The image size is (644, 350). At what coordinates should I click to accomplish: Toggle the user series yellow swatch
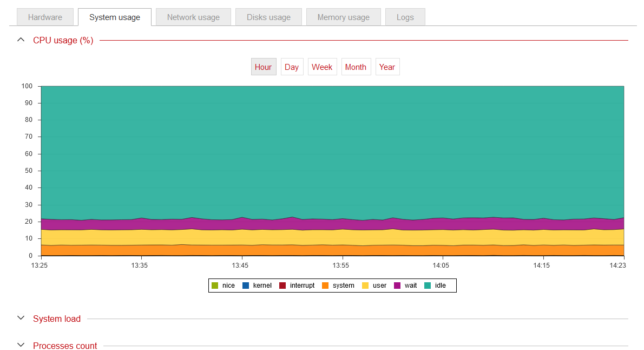[x=365, y=286]
